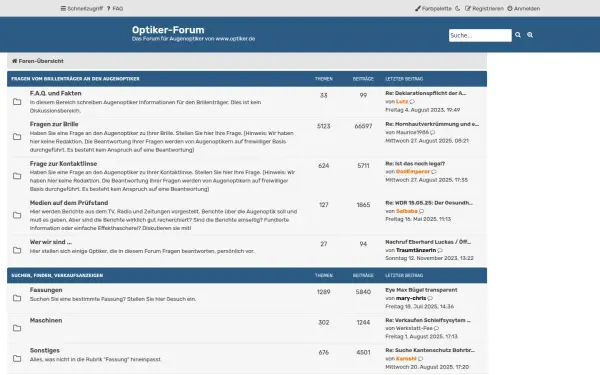
Task: Open user profile Salbaba
Action: point(407,211)
